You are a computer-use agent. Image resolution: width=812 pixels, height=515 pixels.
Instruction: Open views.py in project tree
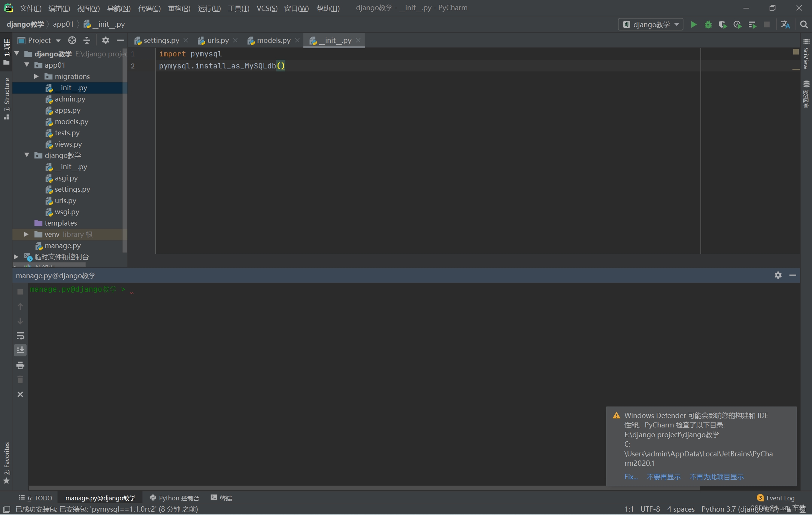pos(68,144)
